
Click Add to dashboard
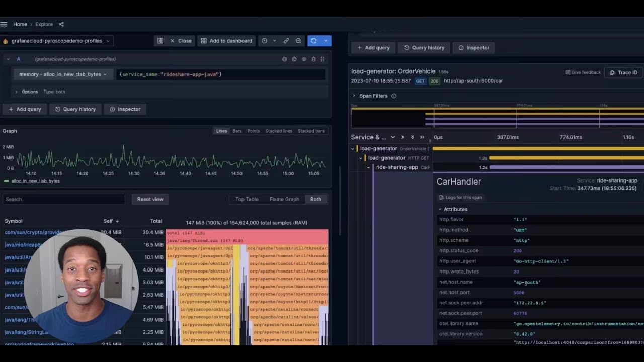click(226, 41)
